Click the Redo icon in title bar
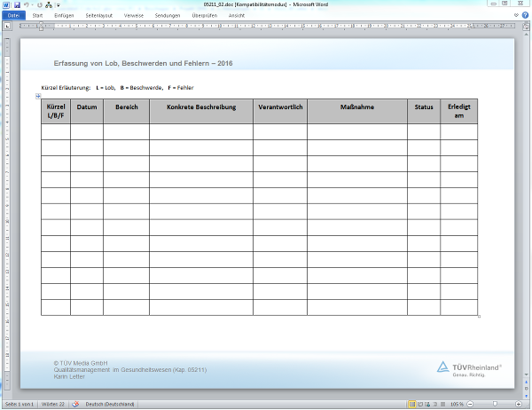The height and width of the screenshot is (410, 532). click(x=39, y=5)
